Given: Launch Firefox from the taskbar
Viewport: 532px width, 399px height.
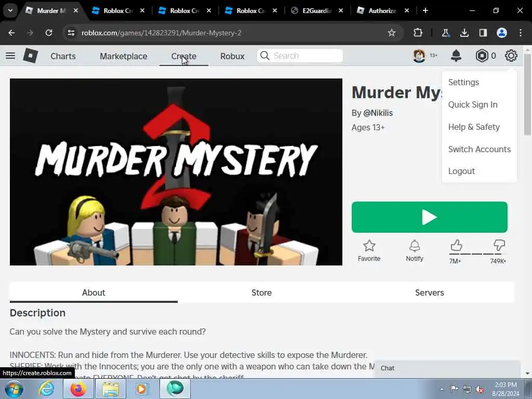Looking at the screenshot, I should point(78,389).
